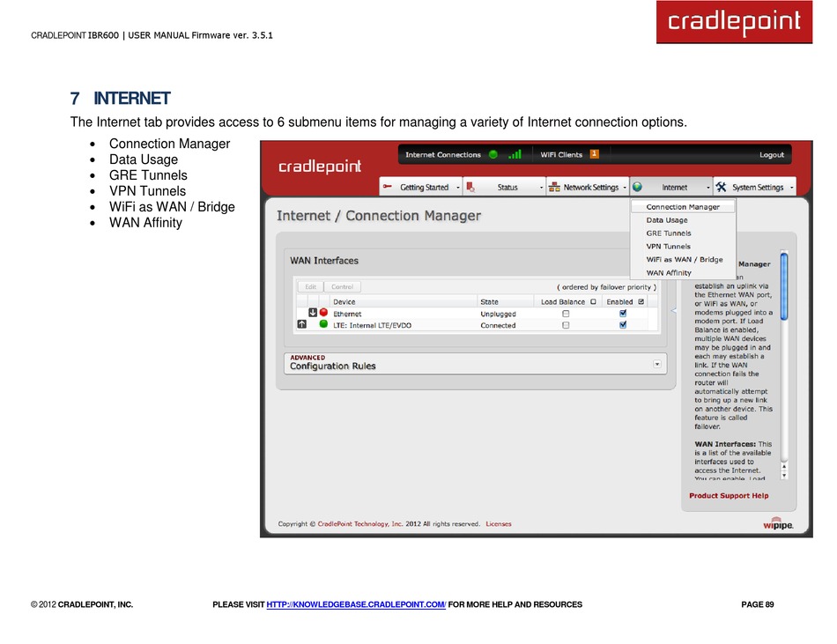Toggle the Load Balance header checkbox

pyautogui.click(x=593, y=301)
